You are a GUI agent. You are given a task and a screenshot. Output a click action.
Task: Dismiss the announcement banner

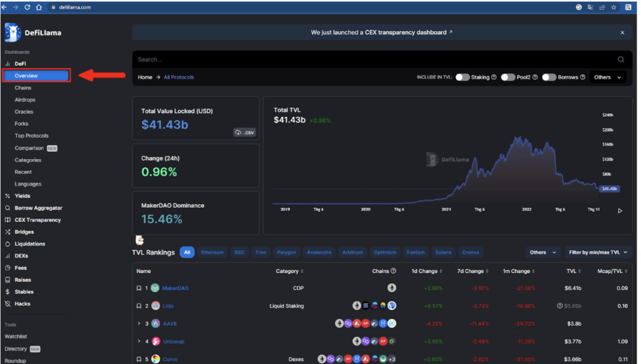[622, 33]
